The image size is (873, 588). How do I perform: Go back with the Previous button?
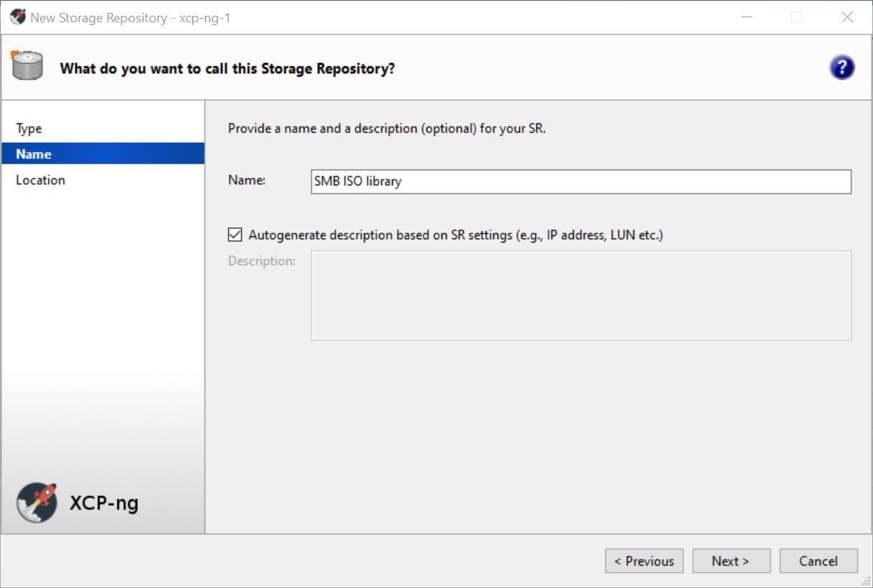coord(644,561)
